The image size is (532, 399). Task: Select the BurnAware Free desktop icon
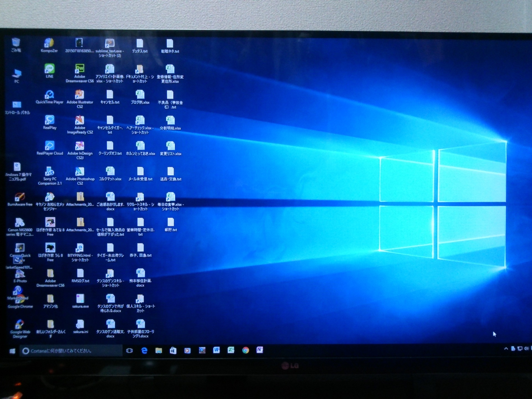coord(20,199)
